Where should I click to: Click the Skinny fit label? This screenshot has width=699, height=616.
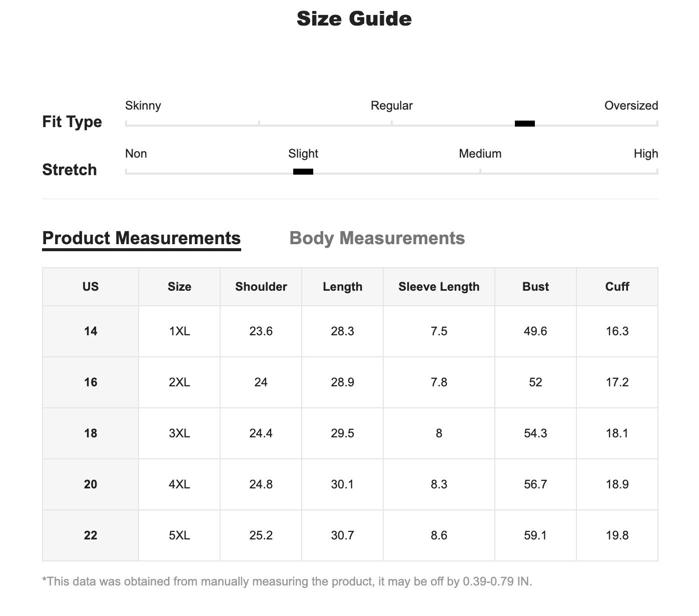point(143,106)
